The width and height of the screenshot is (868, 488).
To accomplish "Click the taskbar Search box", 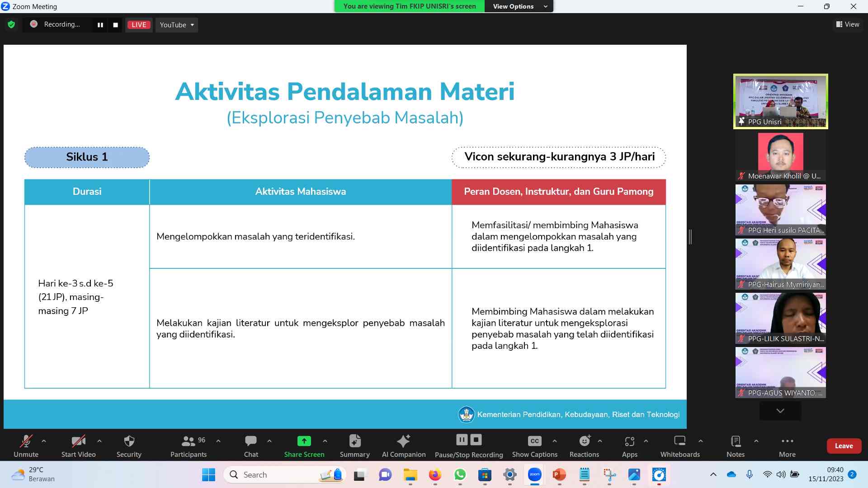I will point(285,474).
